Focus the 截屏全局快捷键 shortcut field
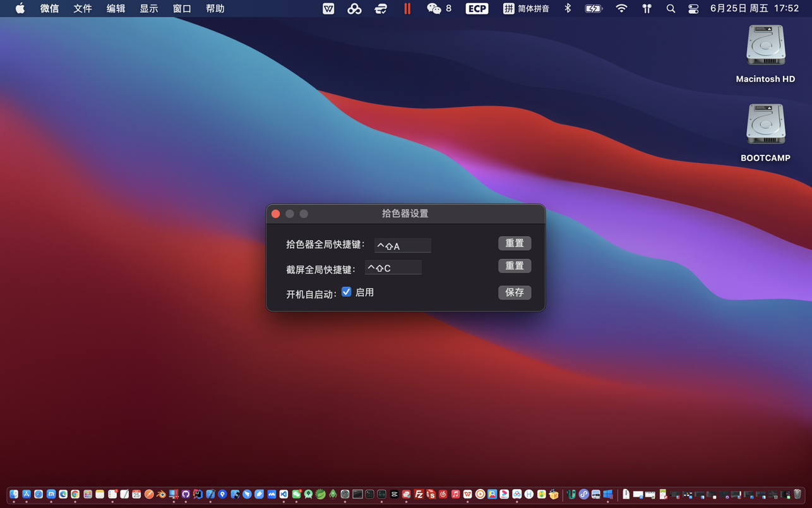 393,267
